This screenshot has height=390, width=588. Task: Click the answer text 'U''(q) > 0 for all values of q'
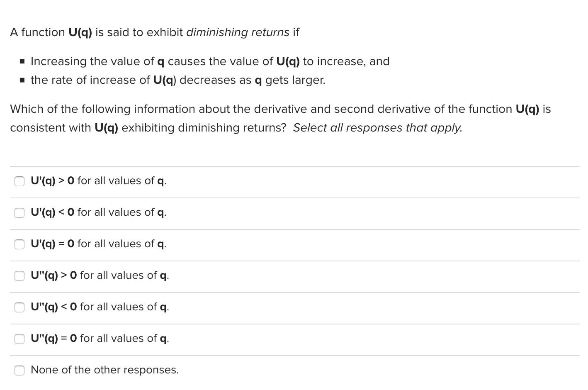100,276
